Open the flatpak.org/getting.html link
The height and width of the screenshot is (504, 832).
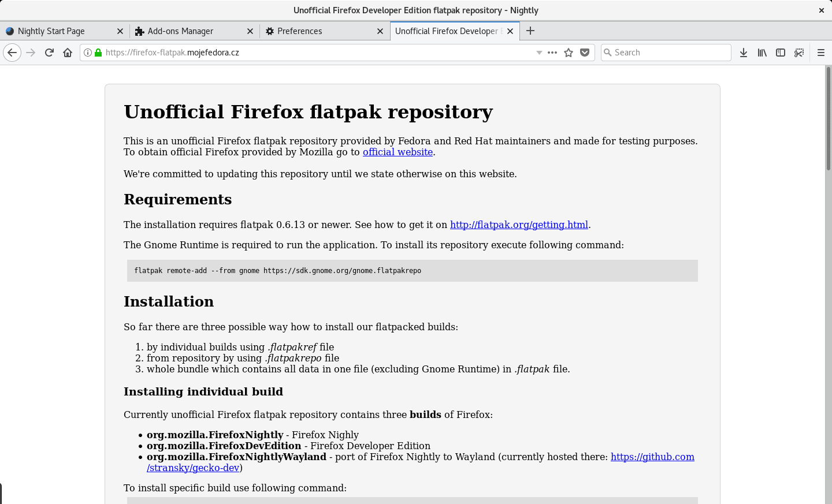point(519,225)
